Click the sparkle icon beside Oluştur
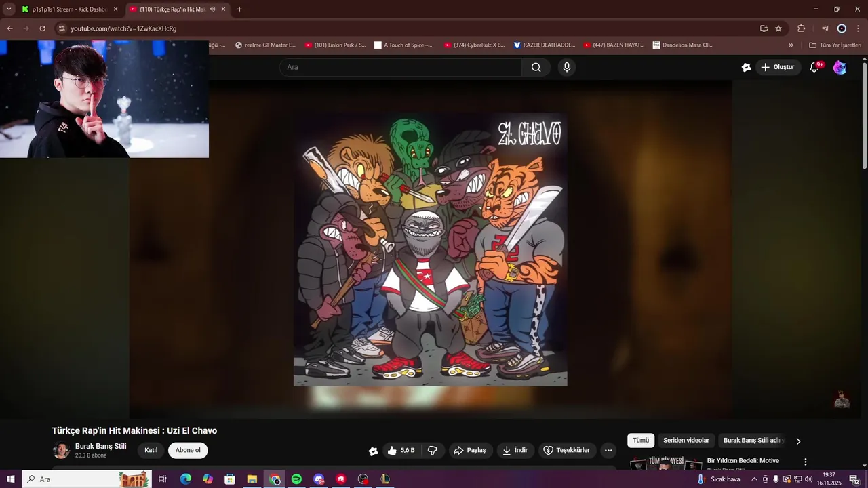 [x=746, y=67]
